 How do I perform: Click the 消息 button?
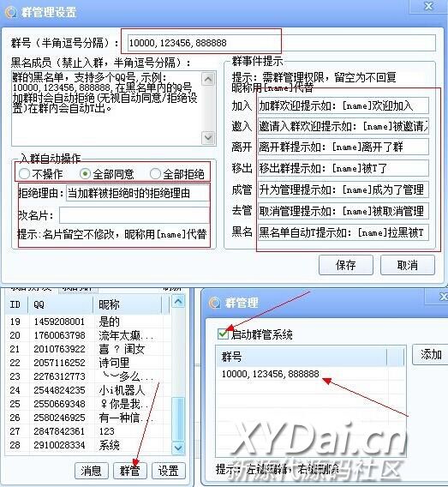click(91, 471)
